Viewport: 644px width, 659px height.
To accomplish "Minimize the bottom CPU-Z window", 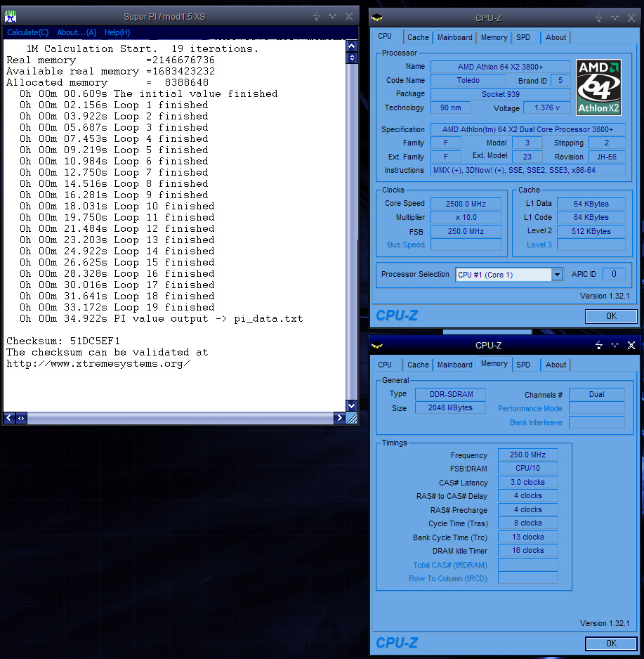I will pos(599,345).
